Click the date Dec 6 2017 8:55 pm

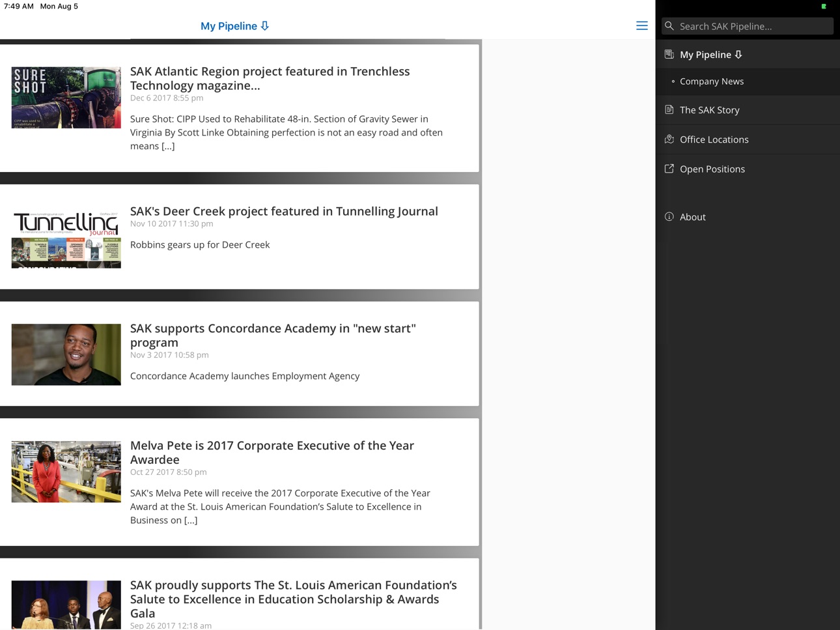pyautogui.click(x=167, y=98)
